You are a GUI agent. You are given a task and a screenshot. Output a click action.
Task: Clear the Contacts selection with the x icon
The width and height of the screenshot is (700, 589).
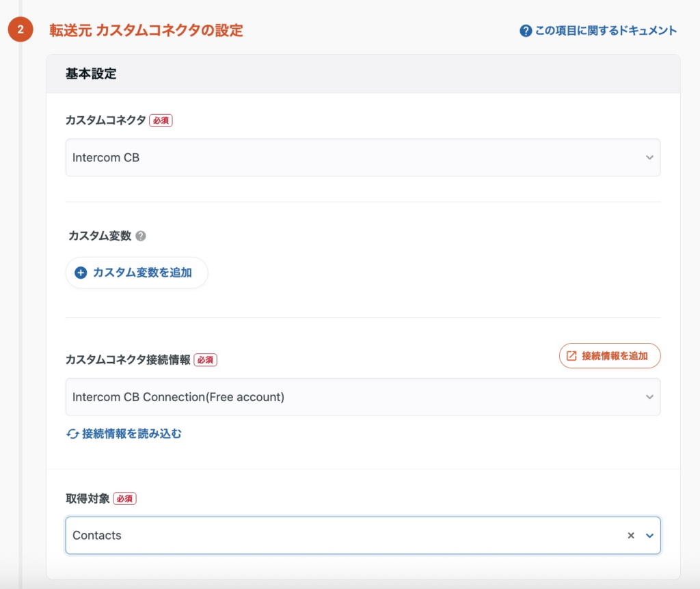[x=631, y=536]
